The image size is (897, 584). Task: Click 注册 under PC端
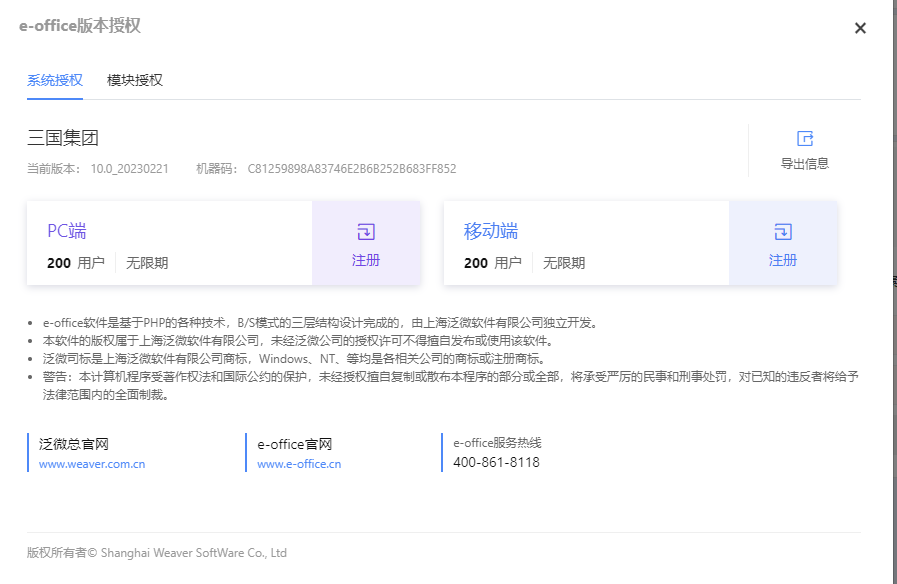(x=366, y=260)
